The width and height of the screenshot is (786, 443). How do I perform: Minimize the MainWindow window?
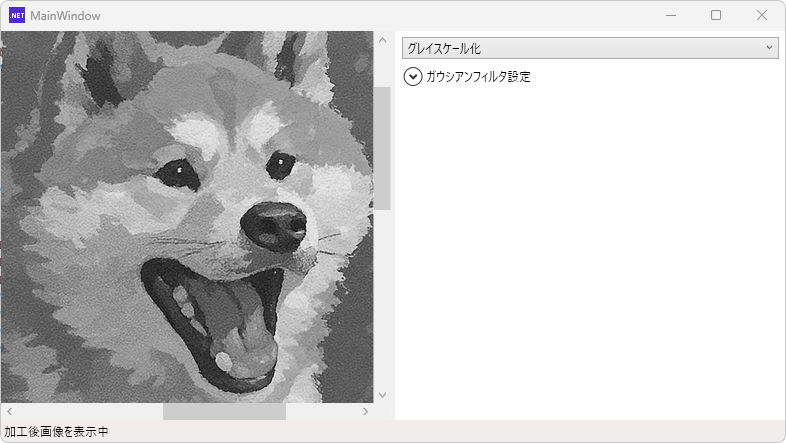pyautogui.click(x=669, y=15)
